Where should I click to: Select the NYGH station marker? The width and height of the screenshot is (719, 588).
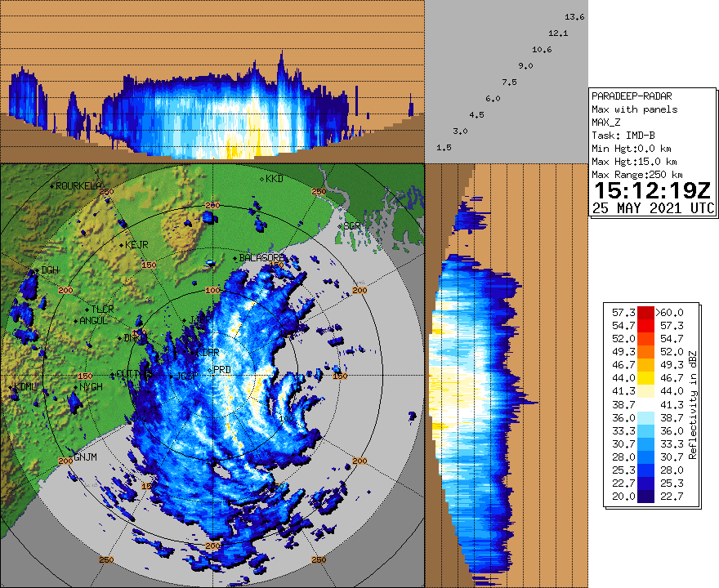pos(76,387)
